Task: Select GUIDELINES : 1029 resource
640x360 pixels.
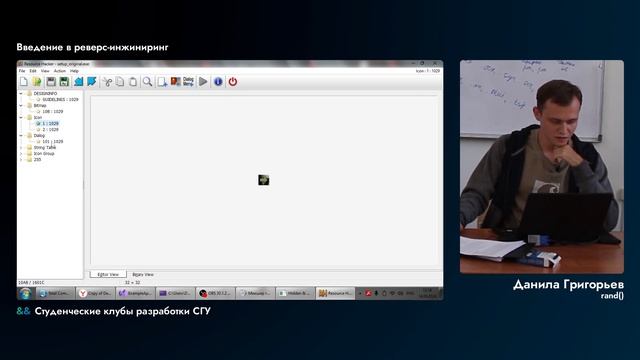Action: (60, 100)
